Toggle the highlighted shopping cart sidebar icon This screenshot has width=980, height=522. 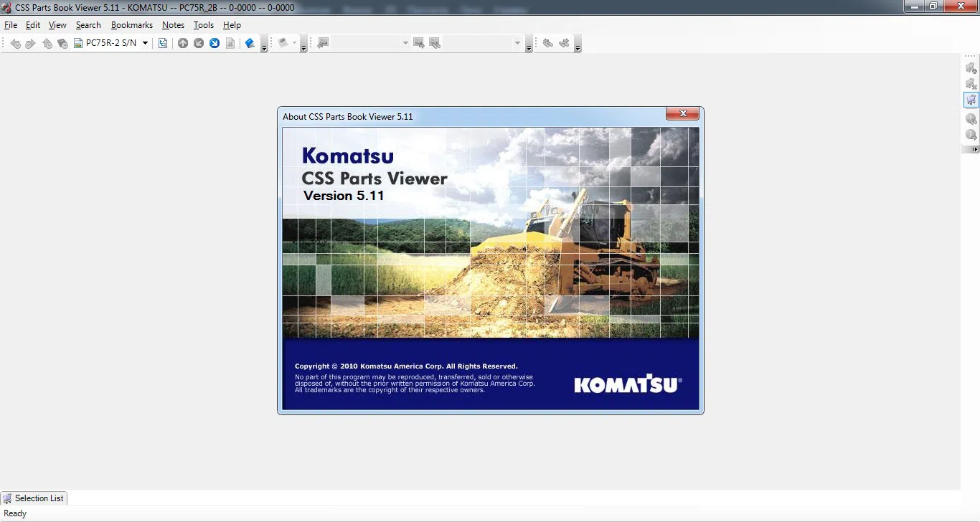(971, 100)
